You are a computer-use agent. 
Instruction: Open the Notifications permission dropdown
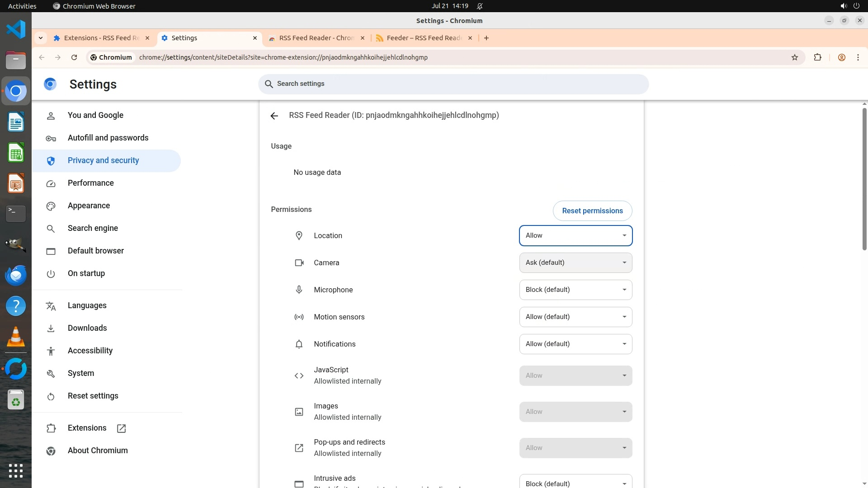[576, 344]
